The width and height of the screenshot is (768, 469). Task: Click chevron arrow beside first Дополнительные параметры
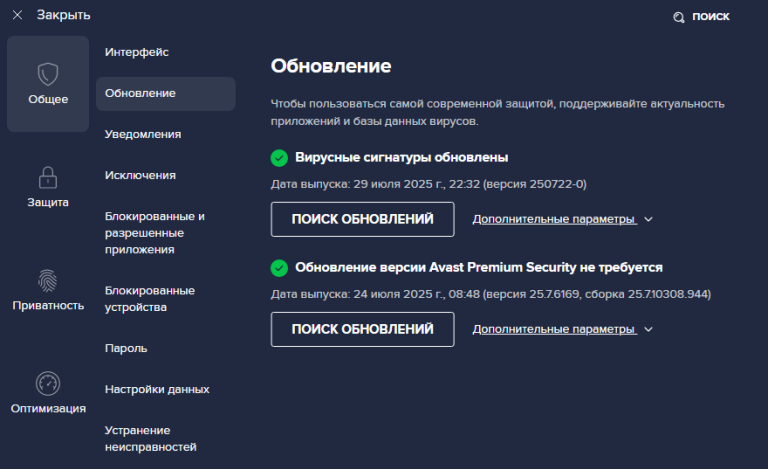coord(648,219)
